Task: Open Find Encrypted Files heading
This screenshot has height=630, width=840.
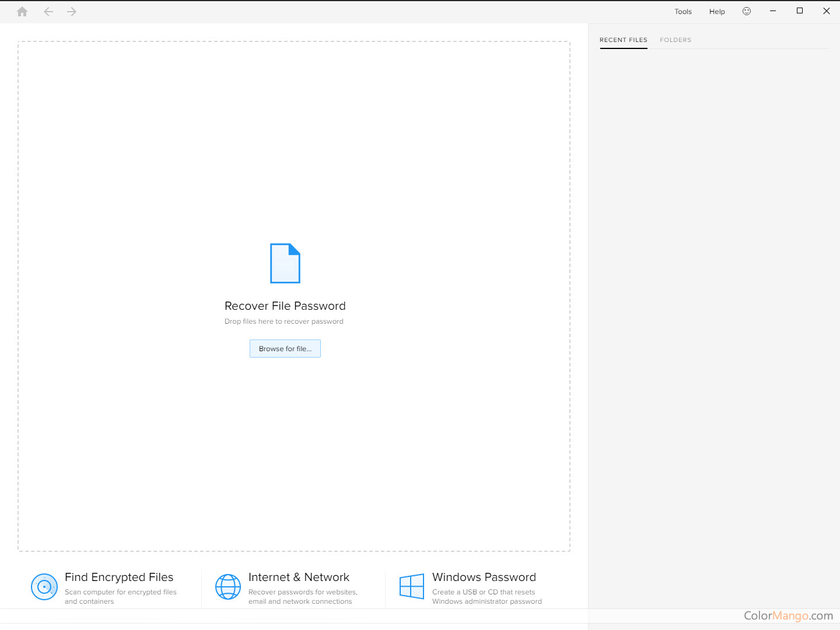Action: pos(119,577)
